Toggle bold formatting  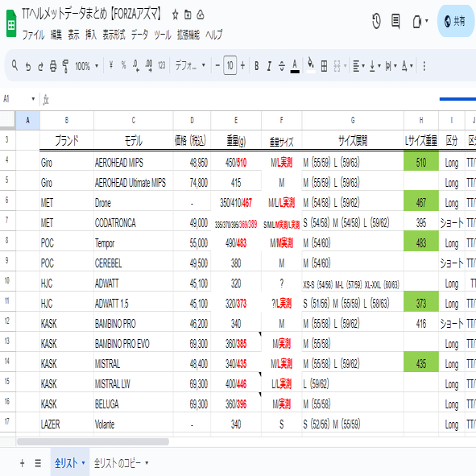click(256, 66)
